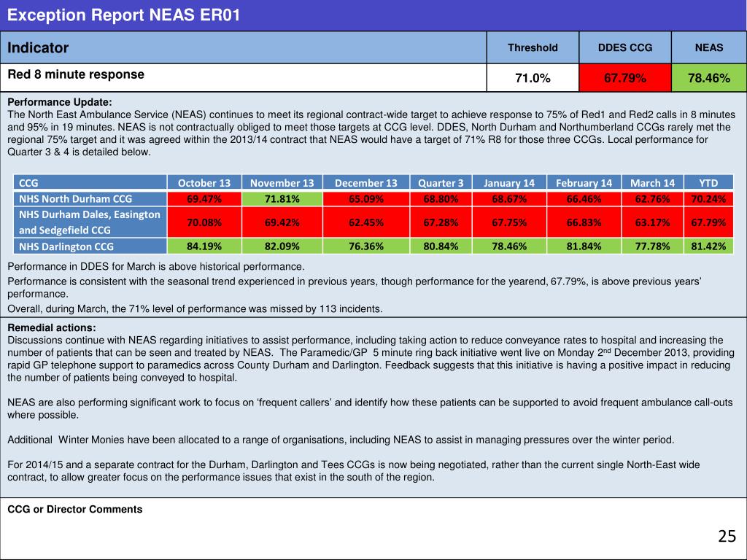747x560 pixels.
Task: Click the 'DDES CCG' column header
Action: point(625,47)
